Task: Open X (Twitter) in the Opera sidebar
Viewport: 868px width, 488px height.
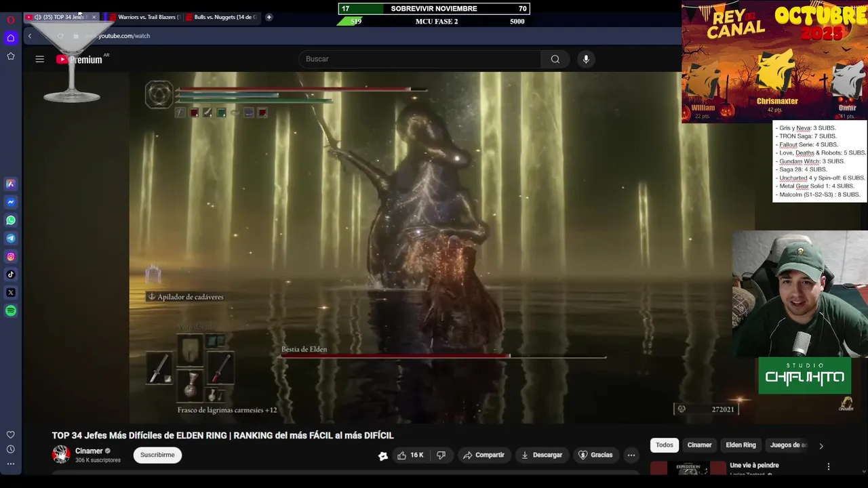Action: coord(11,293)
